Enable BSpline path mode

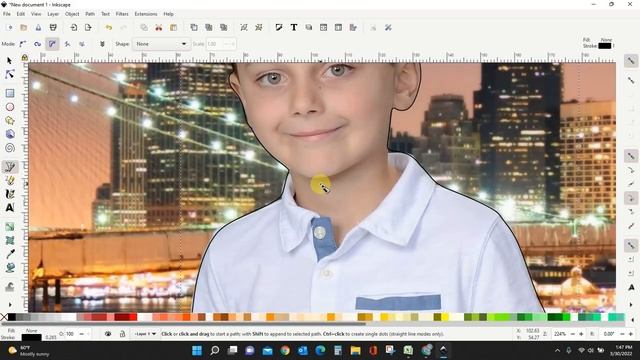(x=52, y=44)
